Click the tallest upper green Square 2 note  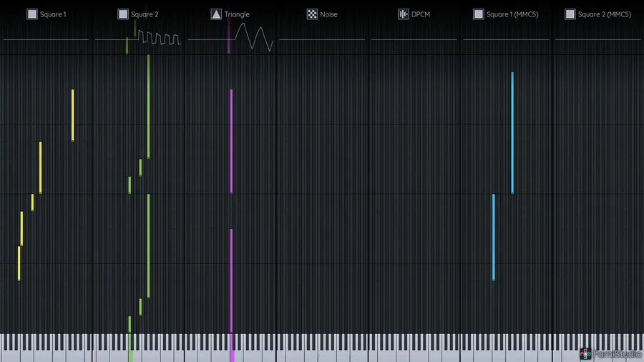pyautogui.click(x=148, y=107)
